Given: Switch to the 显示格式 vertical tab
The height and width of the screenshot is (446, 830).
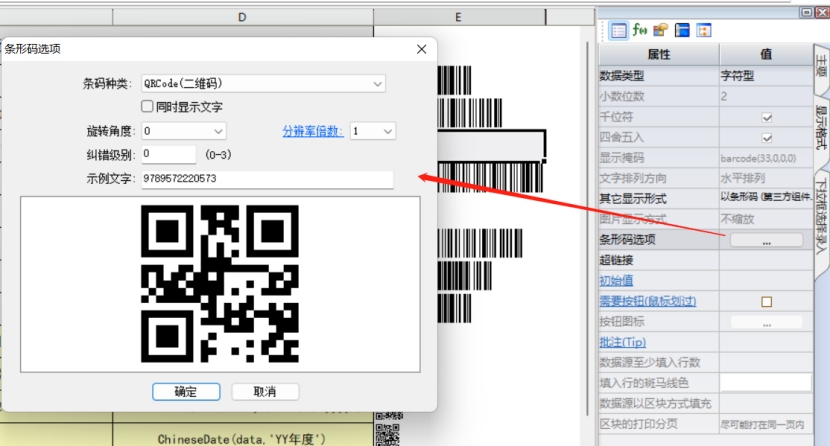Looking at the screenshot, I should [821, 129].
